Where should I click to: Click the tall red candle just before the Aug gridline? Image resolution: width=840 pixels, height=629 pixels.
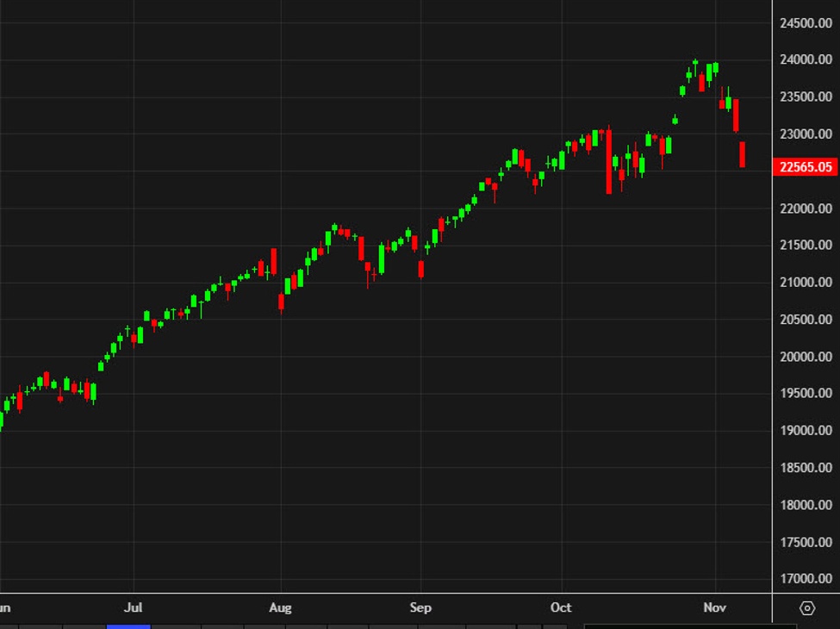click(274, 261)
